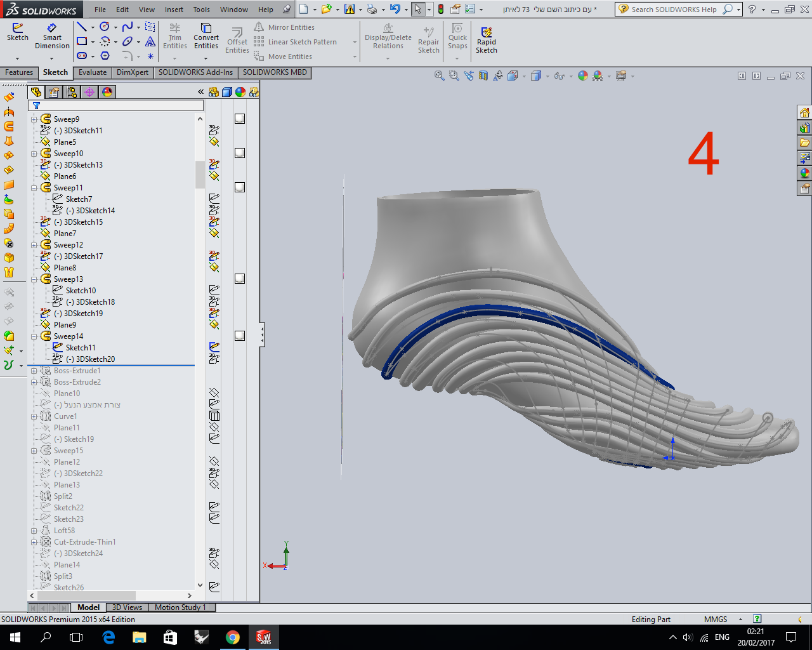Open the Design Library task pane tab
Screen dimensions: 812x650
pyautogui.click(x=804, y=128)
